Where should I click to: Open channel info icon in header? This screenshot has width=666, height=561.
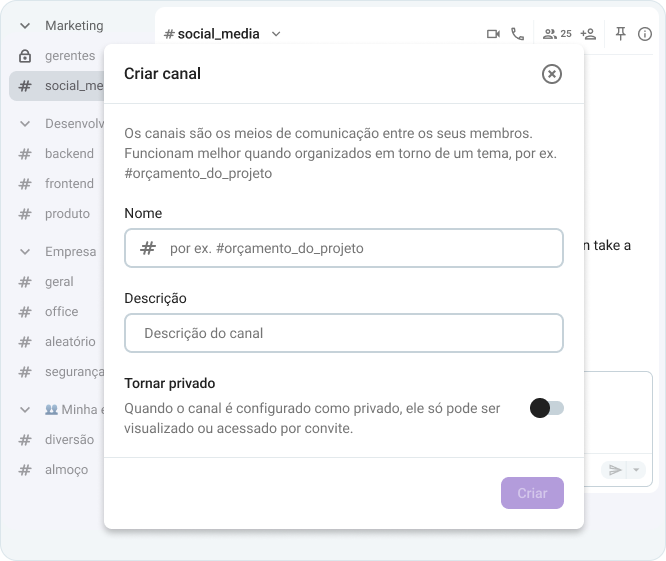click(645, 34)
